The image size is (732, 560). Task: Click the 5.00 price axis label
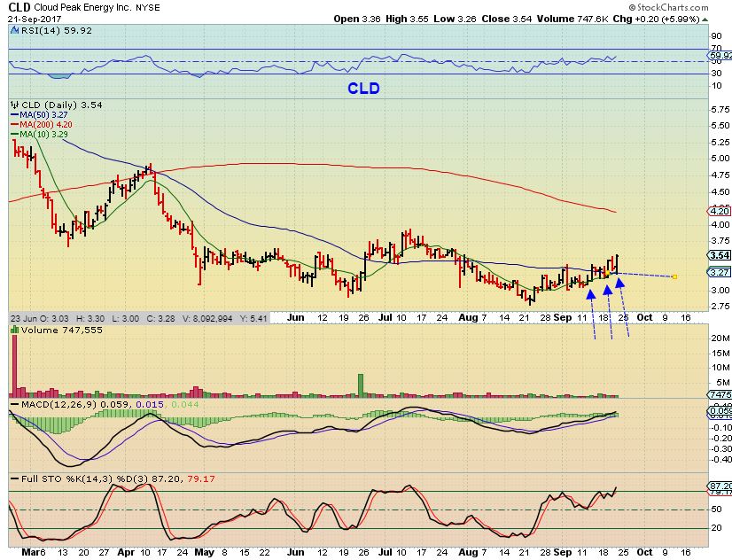720,159
